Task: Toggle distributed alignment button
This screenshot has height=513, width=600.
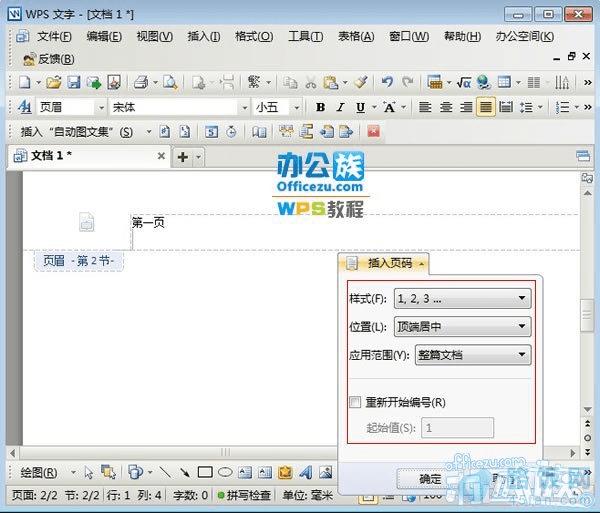Action: 506,107
